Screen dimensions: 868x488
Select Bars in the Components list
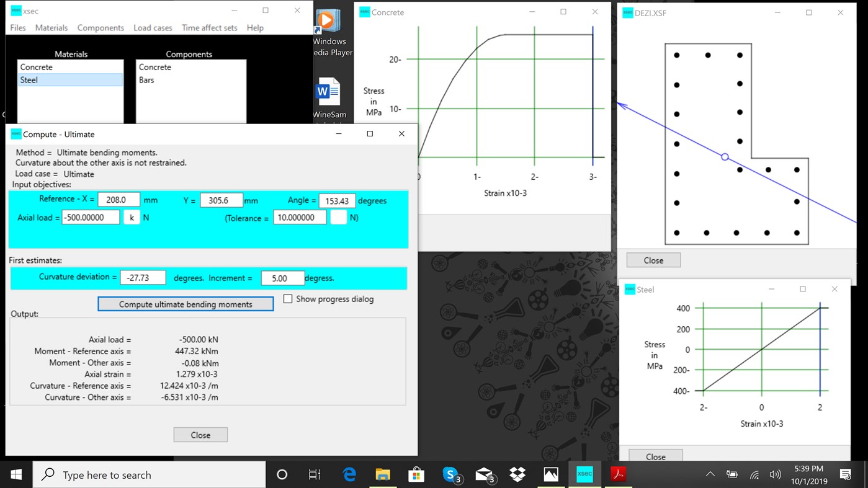click(147, 79)
